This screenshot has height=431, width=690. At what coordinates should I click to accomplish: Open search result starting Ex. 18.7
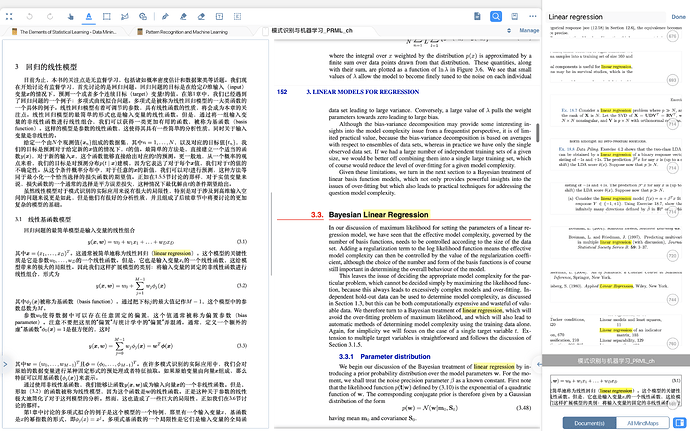pos(616,112)
